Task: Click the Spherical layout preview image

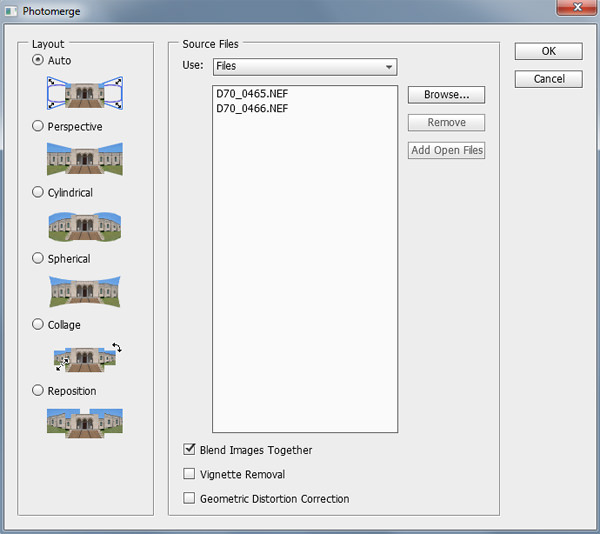Action: pos(84,290)
